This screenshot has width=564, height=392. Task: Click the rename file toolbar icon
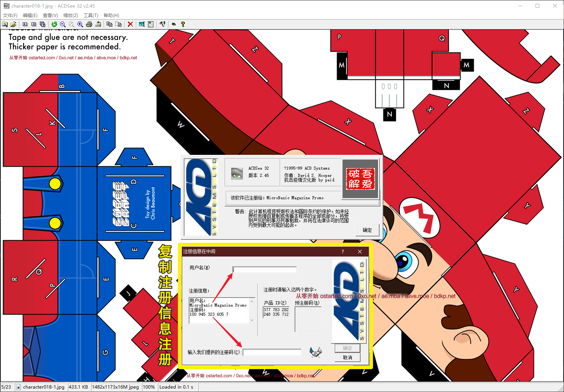(142, 24)
